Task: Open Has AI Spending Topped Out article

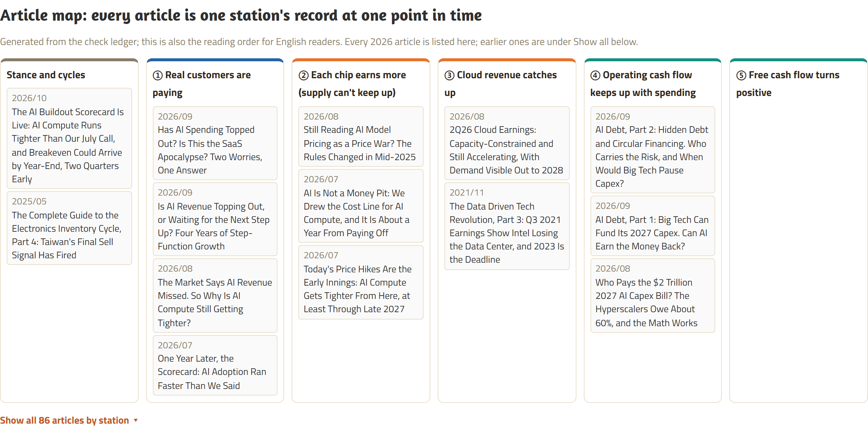Action: pyautogui.click(x=215, y=143)
